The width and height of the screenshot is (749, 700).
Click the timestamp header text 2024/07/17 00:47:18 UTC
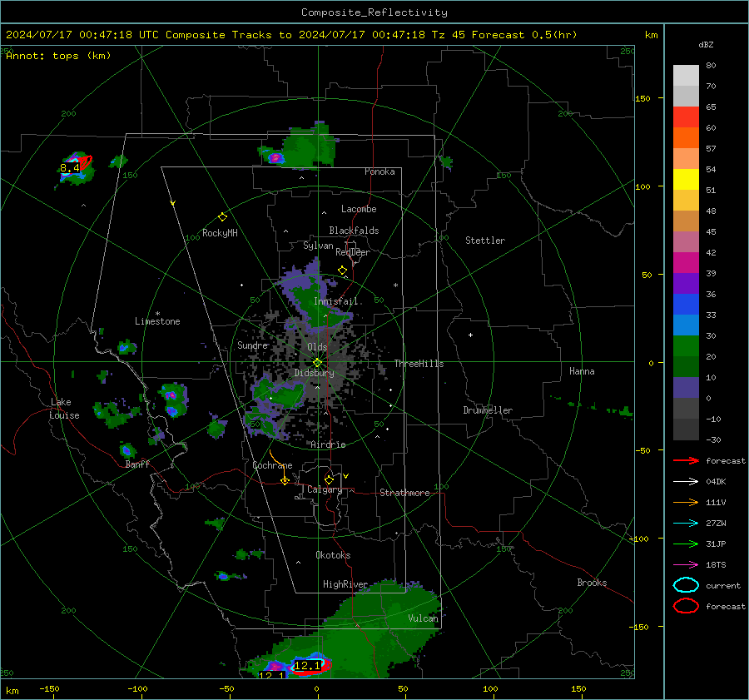pyautogui.click(x=82, y=35)
